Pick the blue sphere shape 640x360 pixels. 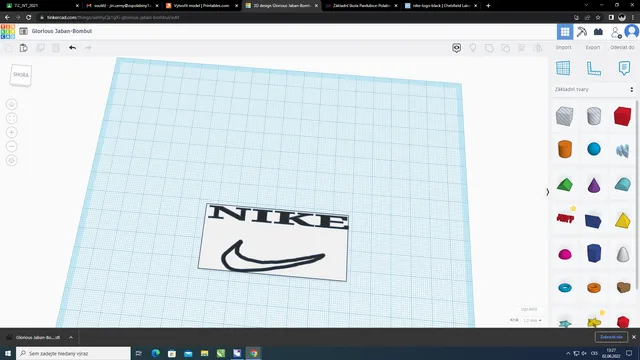[594, 149]
